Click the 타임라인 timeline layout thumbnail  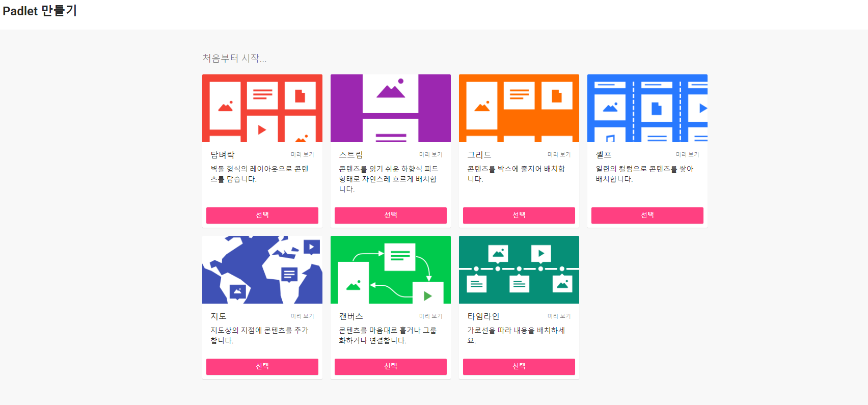(x=519, y=269)
